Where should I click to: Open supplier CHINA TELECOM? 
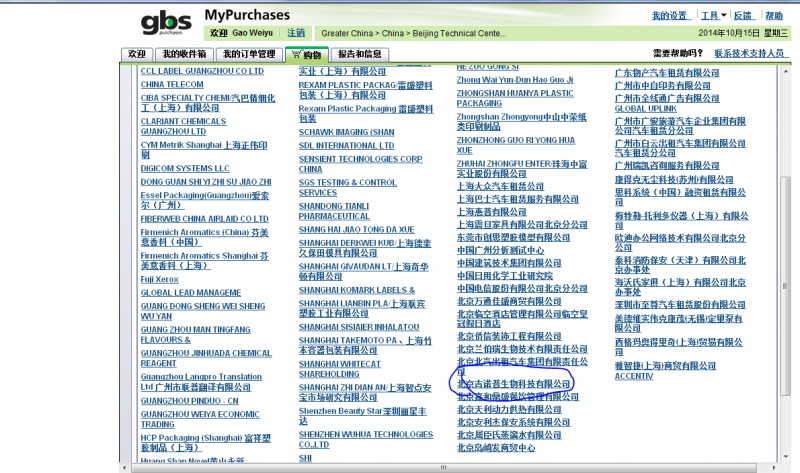[172, 84]
